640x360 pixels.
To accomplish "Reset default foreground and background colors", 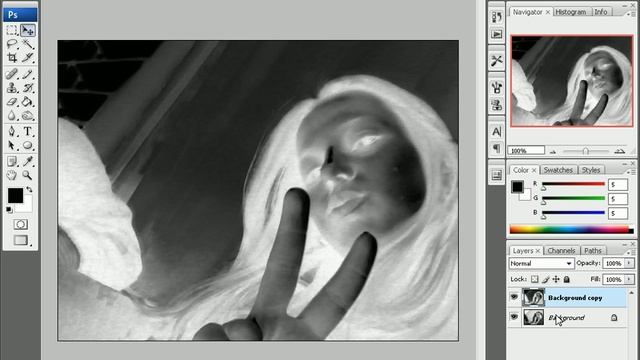I will click(x=9, y=210).
